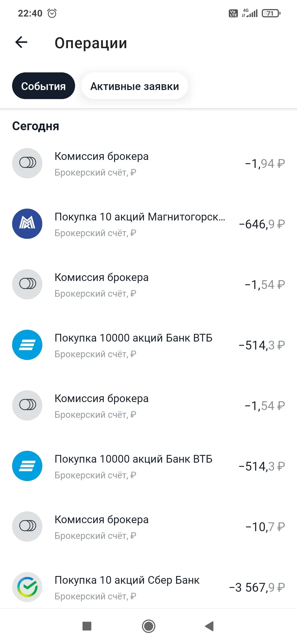The height and width of the screenshot is (644, 297).
Task: Tap the −646,9 ₽ amount
Action: (262, 224)
